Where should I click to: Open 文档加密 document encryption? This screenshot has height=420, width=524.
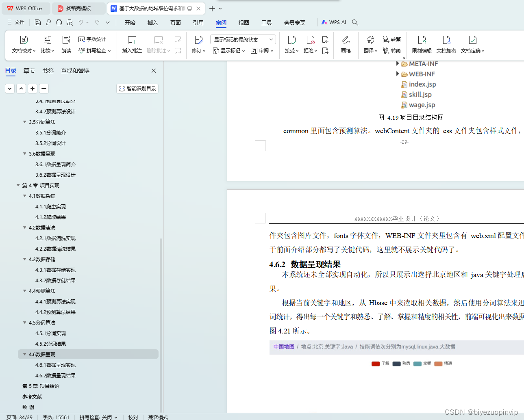(x=447, y=45)
